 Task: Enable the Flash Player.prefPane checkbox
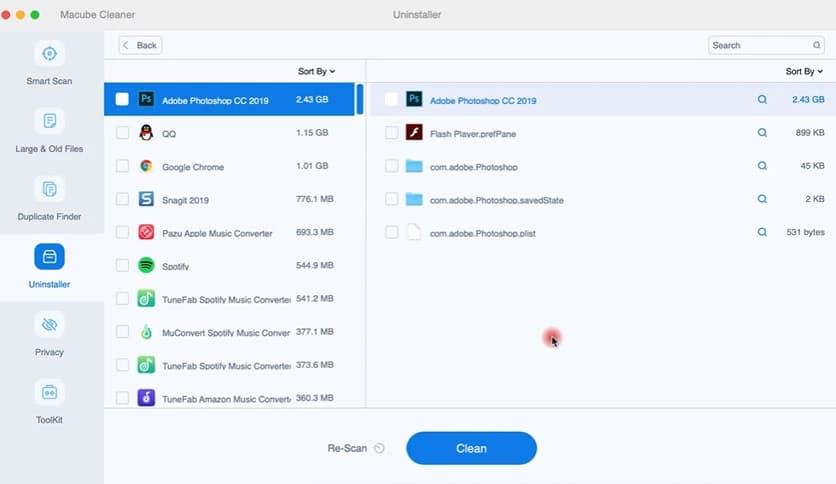click(391, 133)
